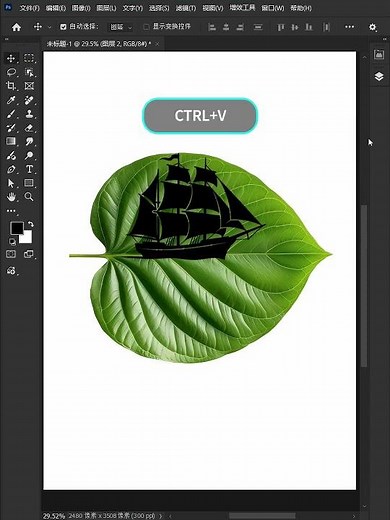The height and width of the screenshot is (520, 390).
Task: Open the 图像(I) menu
Action: (81, 8)
